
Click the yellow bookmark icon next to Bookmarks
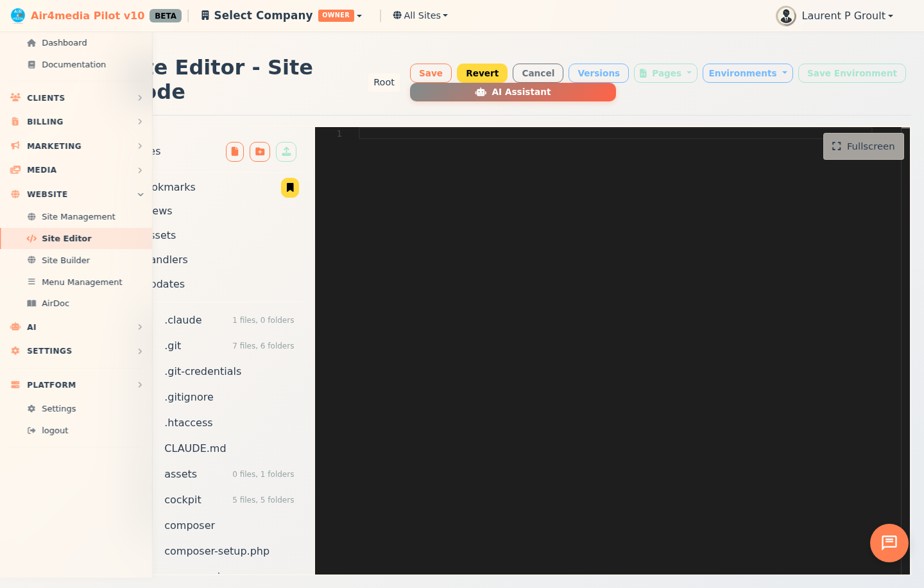point(289,187)
